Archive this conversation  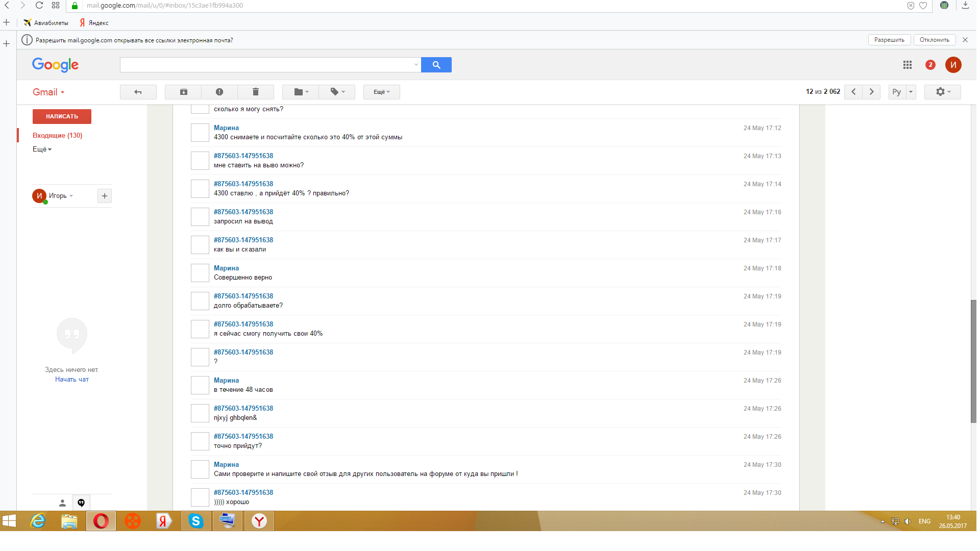point(183,92)
